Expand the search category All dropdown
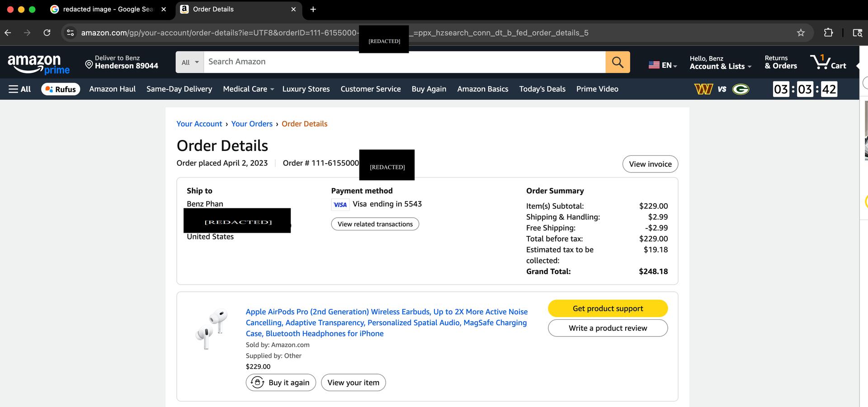868x407 pixels. click(190, 62)
